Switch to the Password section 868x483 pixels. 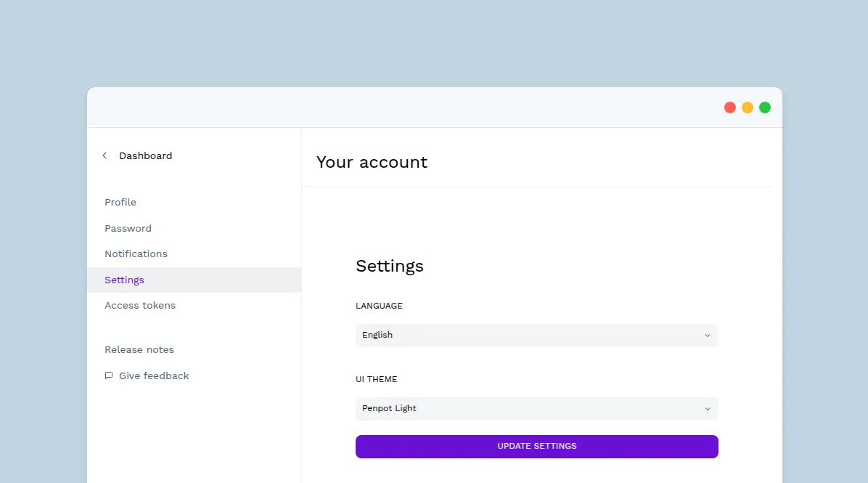(x=128, y=228)
